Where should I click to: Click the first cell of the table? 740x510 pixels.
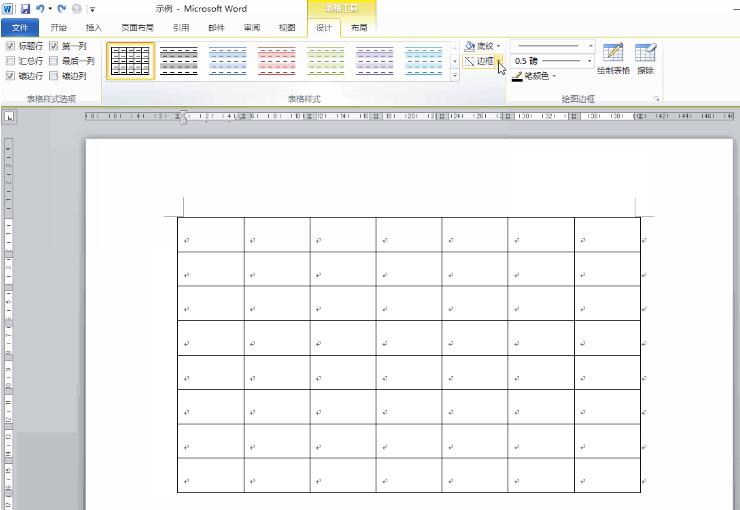(x=211, y=234)
